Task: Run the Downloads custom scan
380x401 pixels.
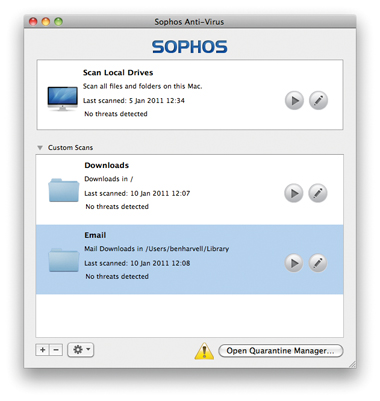Action: (294, 193)
